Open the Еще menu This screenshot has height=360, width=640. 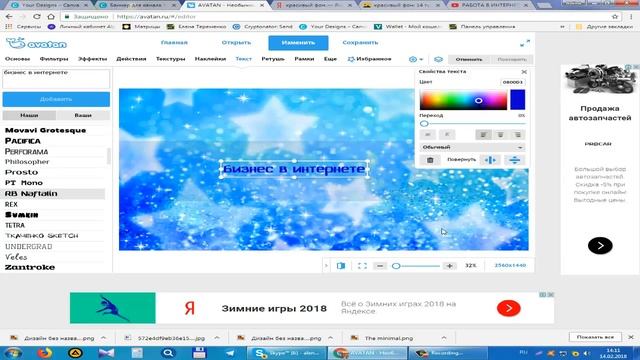[x=330, y=59]
